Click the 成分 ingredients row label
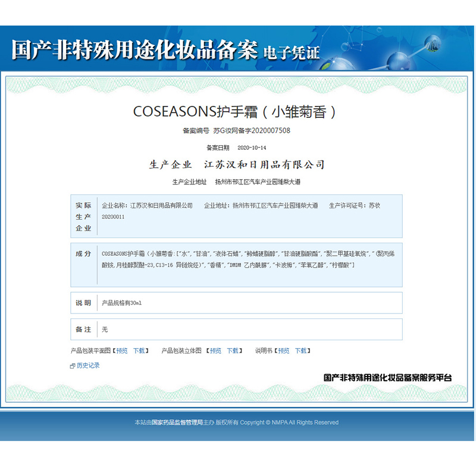This screenshot has height=476, width=476. (x=83, y=254)
